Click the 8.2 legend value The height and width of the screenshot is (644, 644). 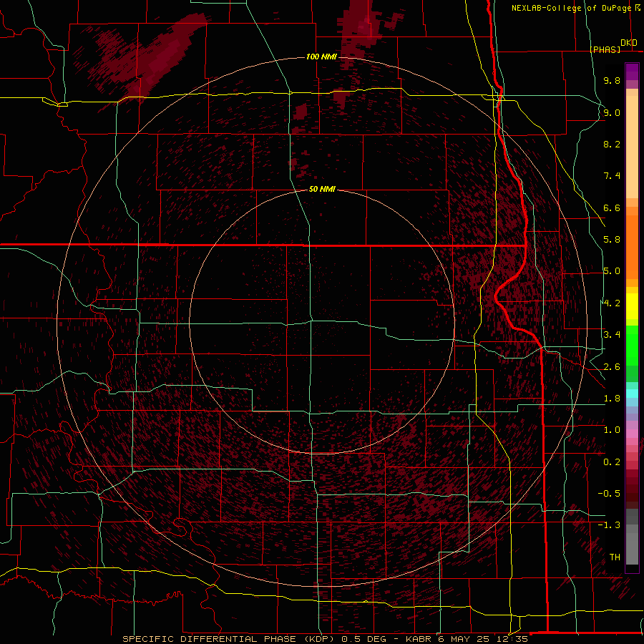tap(612, 144)
